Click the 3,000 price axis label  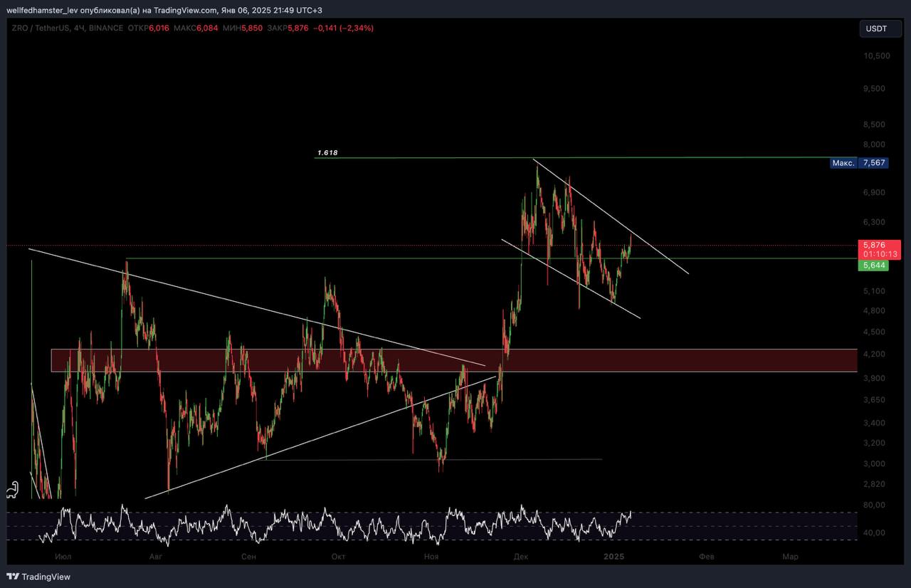(875, 464)
